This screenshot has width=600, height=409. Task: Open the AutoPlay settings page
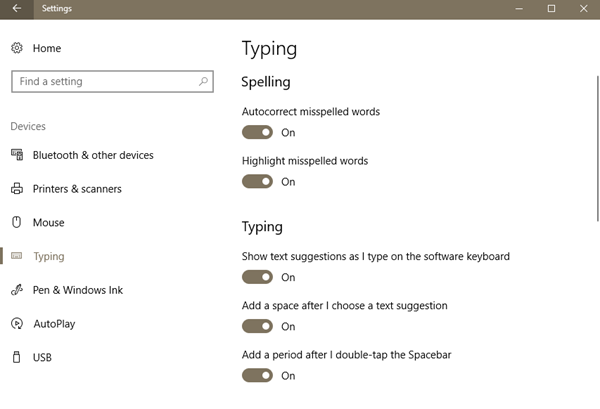[54, 324]
